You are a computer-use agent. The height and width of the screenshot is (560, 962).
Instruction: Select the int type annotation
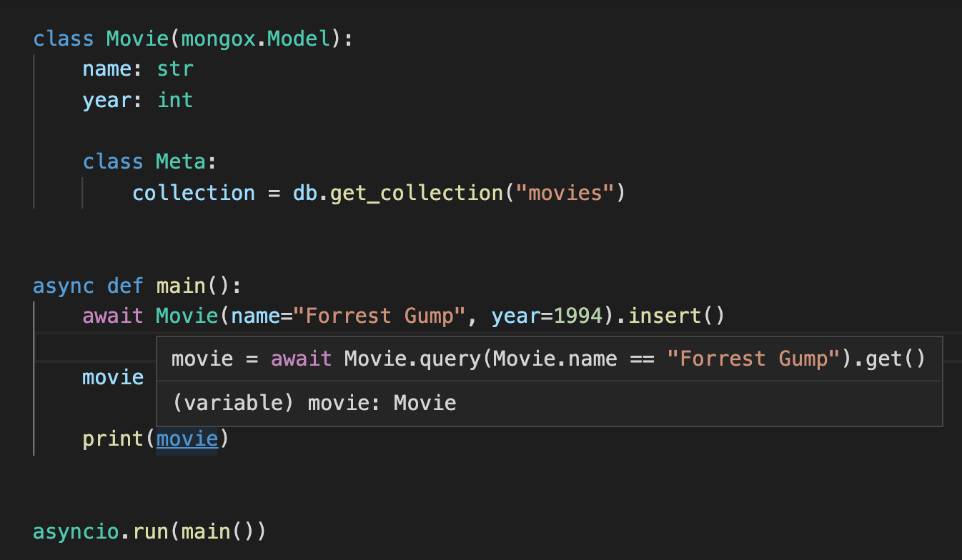click(175, 100)
